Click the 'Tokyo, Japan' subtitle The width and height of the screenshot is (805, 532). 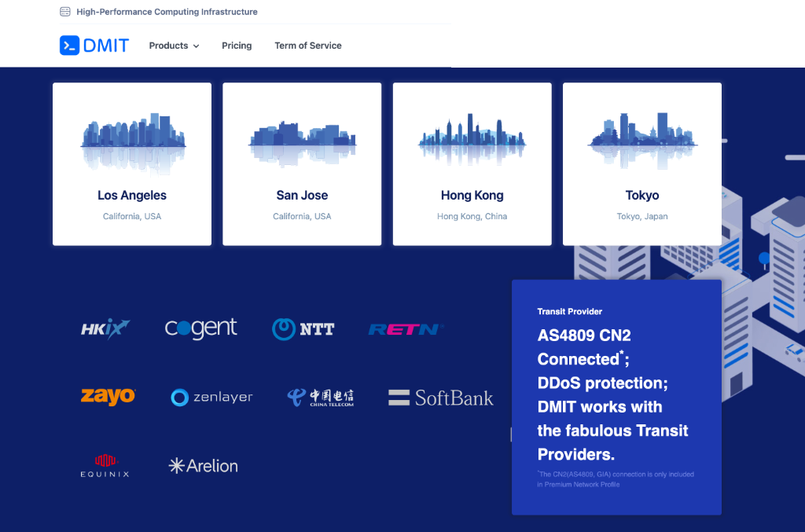(642, 217)
